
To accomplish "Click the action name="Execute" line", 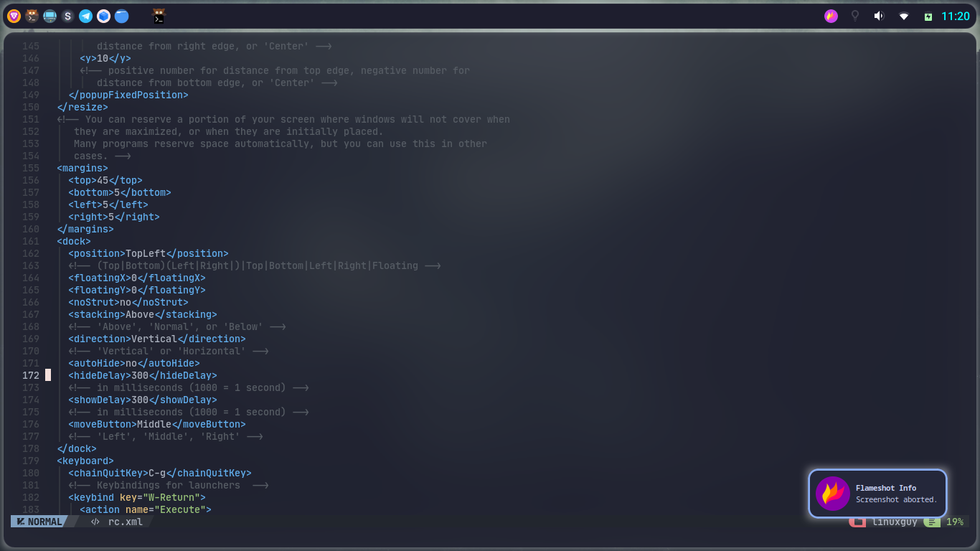I will 146,510.
